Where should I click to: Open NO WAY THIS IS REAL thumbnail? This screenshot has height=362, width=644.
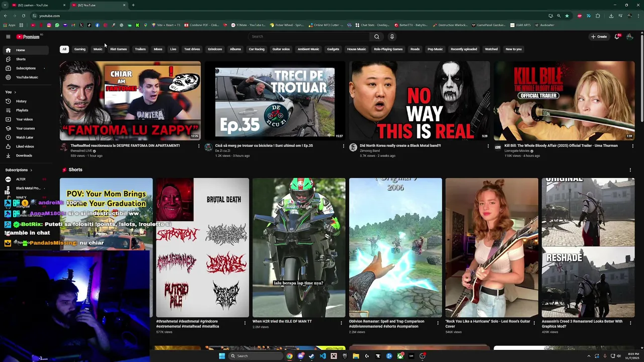coord(419,101)
